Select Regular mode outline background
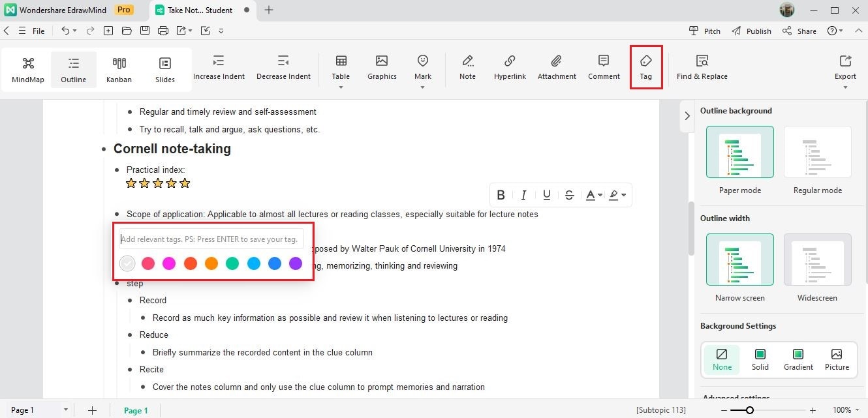 click(x=817, y=160)
